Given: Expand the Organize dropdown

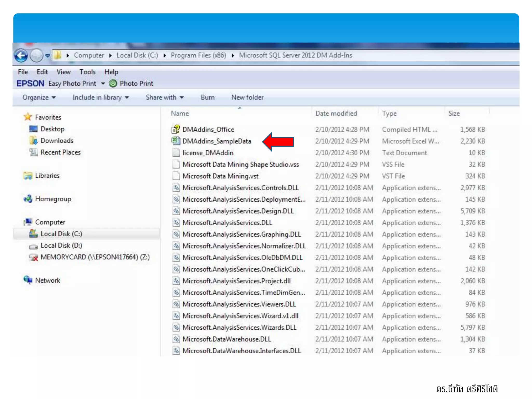Looking at the screenshot, I should click(x=39, y=97).
